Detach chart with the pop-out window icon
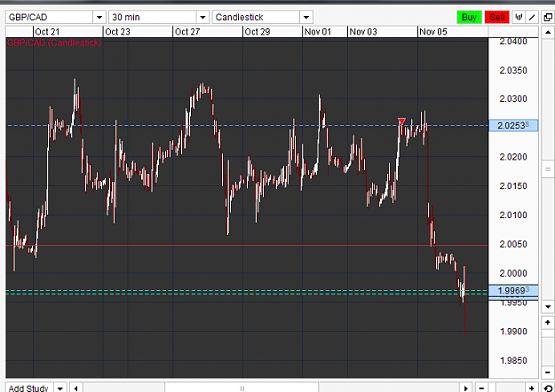 548,17
